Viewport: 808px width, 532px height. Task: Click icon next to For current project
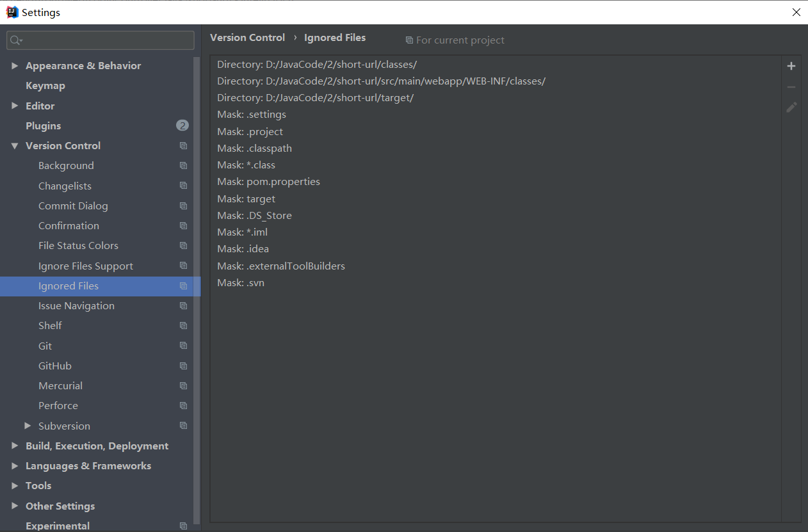409,40
